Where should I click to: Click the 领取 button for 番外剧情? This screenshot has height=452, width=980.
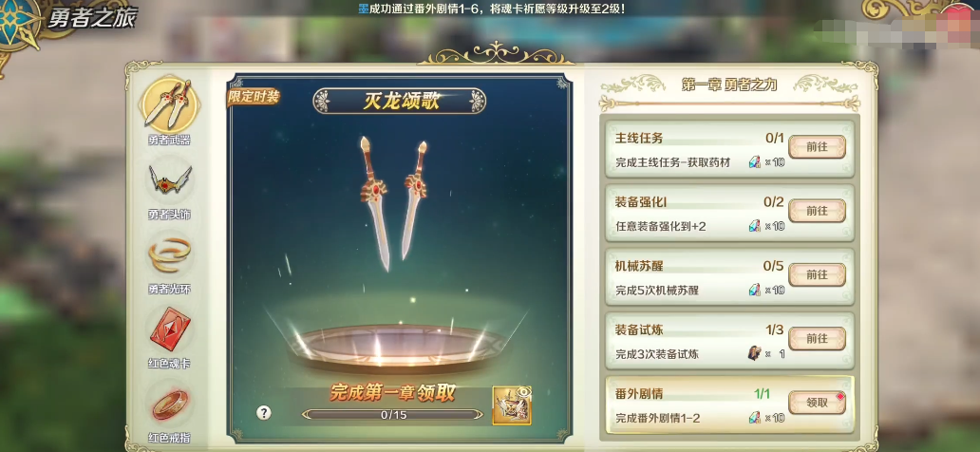tap(817, 403)
